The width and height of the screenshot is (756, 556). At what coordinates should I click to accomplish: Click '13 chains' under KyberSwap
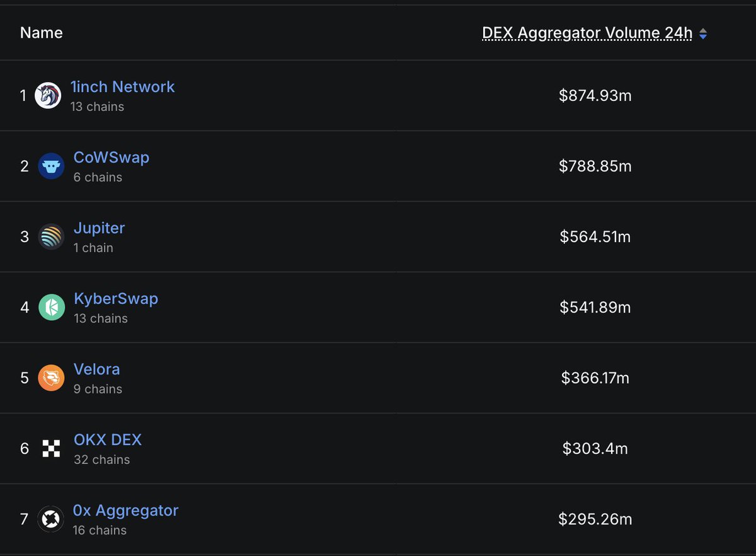(101, 318)
